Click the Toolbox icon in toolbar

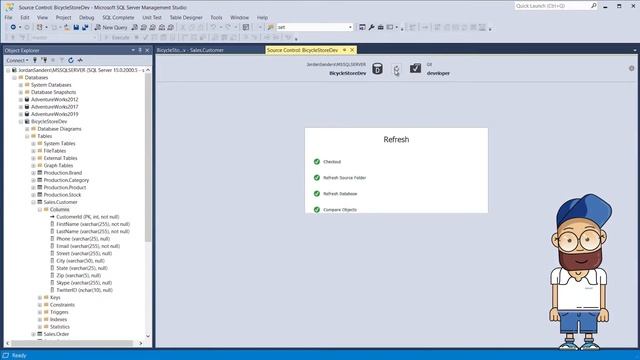tap(380, 27)
